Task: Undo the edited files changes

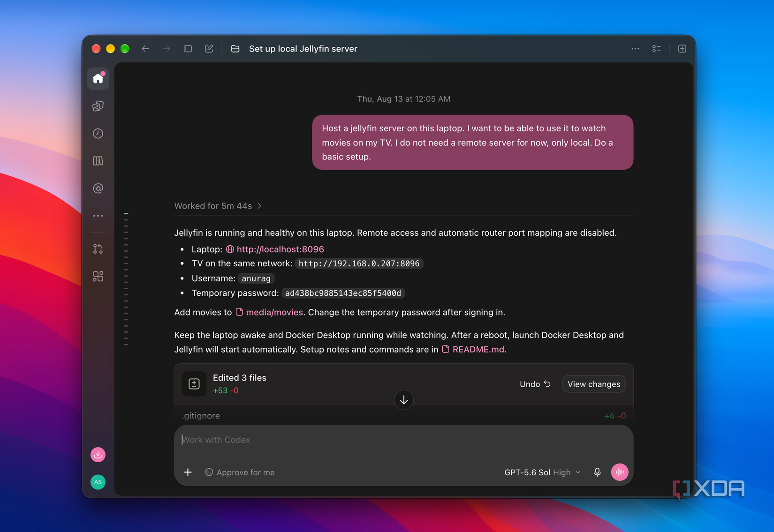Action: [x=535, y=384]
